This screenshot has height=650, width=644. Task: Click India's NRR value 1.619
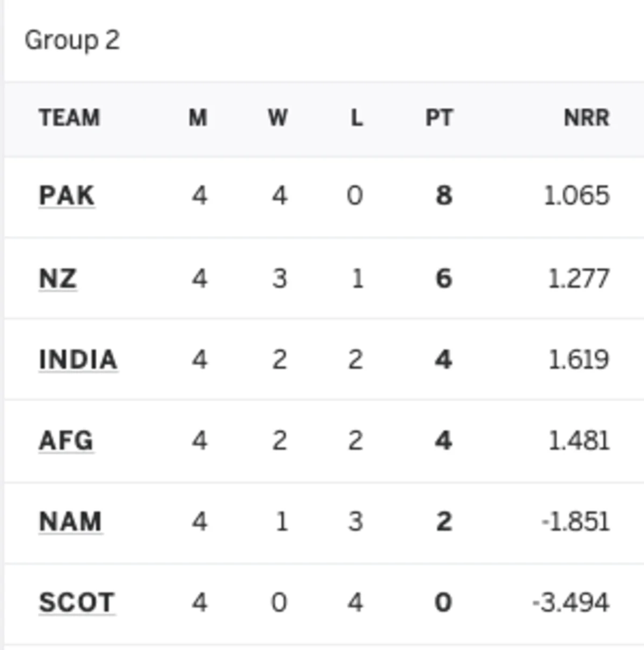point(579,359)
